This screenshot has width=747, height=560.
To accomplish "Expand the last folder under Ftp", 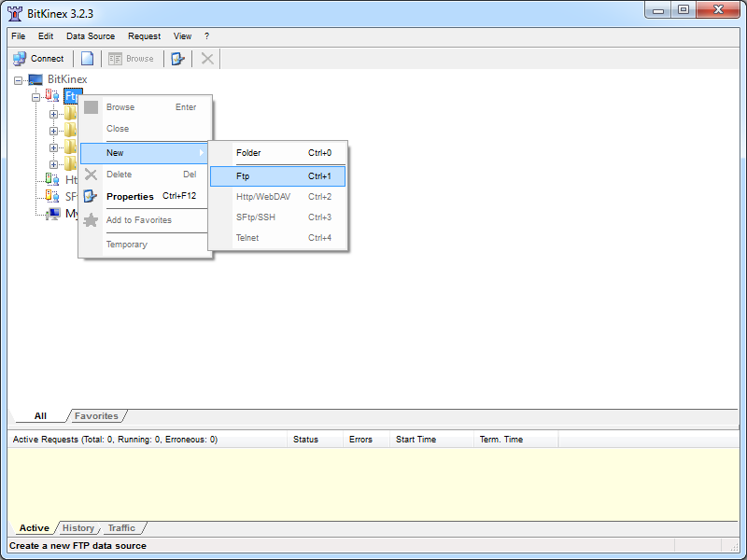I will click(x=53, y=164).
